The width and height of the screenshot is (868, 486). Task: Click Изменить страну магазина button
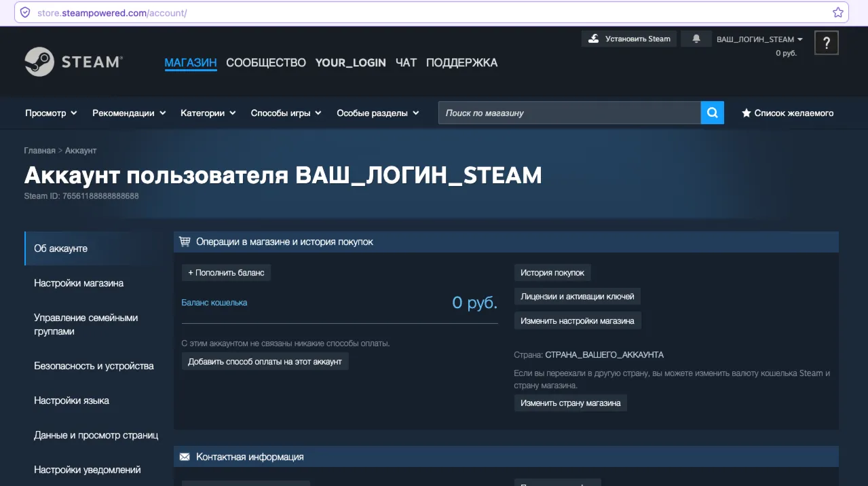pyautogui.click(x=571, y=403)
